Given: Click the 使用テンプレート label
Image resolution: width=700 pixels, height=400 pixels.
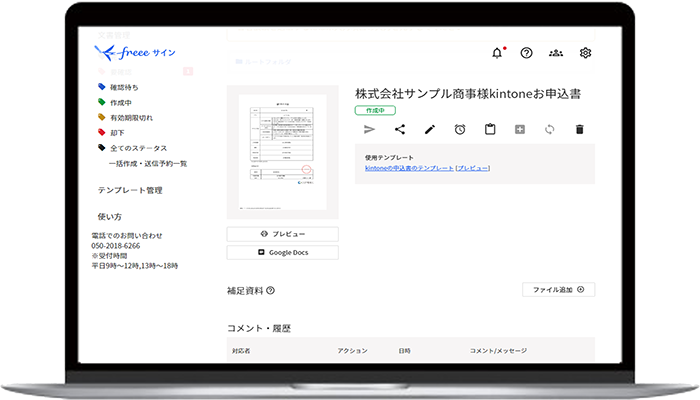Looking at the screenshot, I should (x=389, y=158).
